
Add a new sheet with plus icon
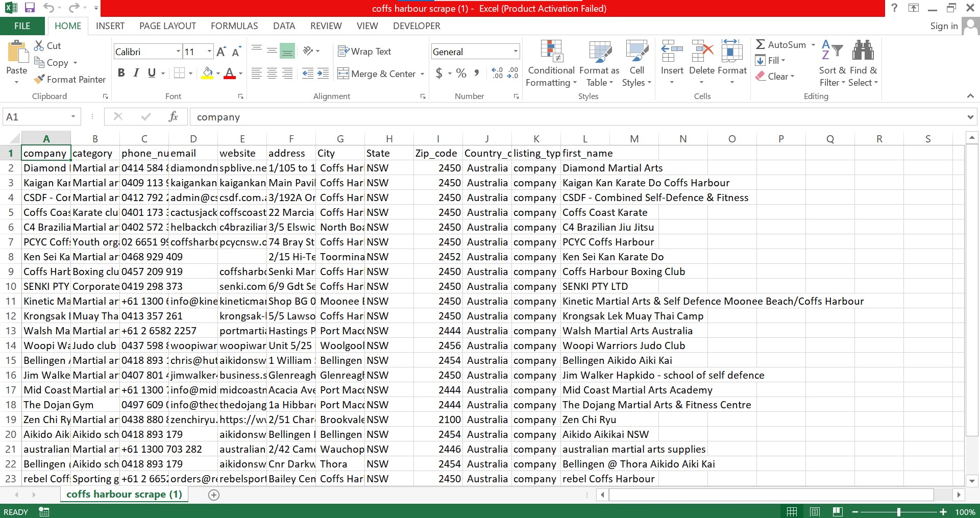pos(214,495)
